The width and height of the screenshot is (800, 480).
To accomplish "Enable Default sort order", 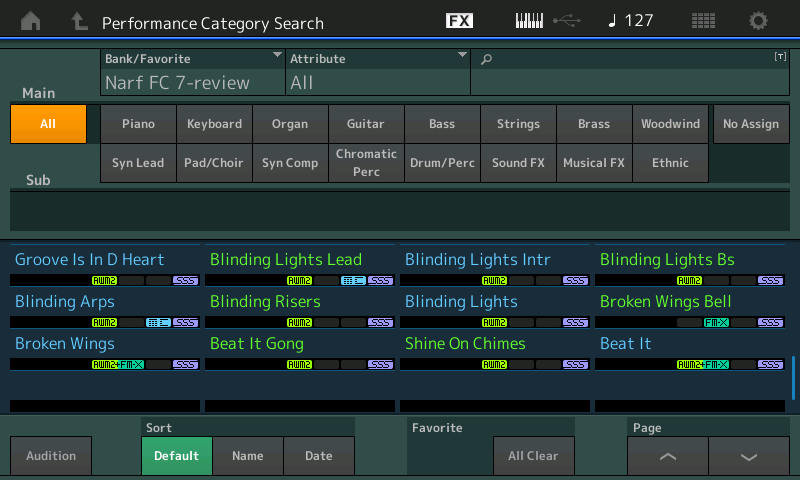I will [176, 456].
